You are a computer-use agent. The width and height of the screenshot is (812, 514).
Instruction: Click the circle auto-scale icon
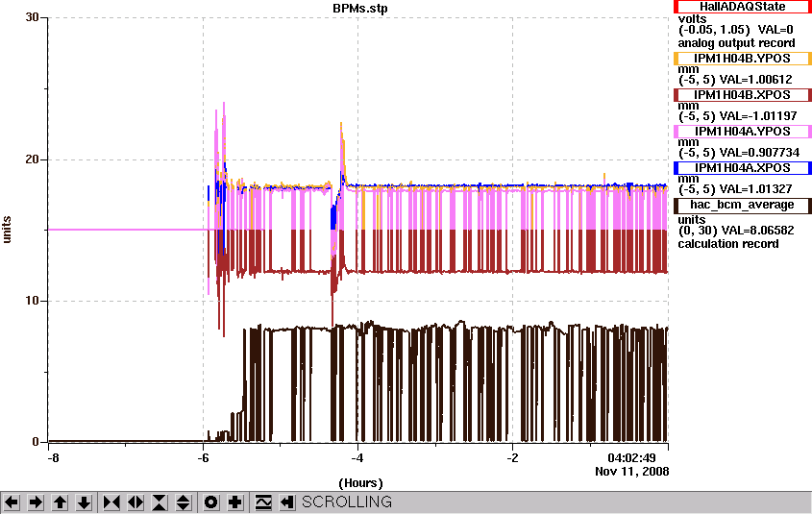click(x=211, y=502)
